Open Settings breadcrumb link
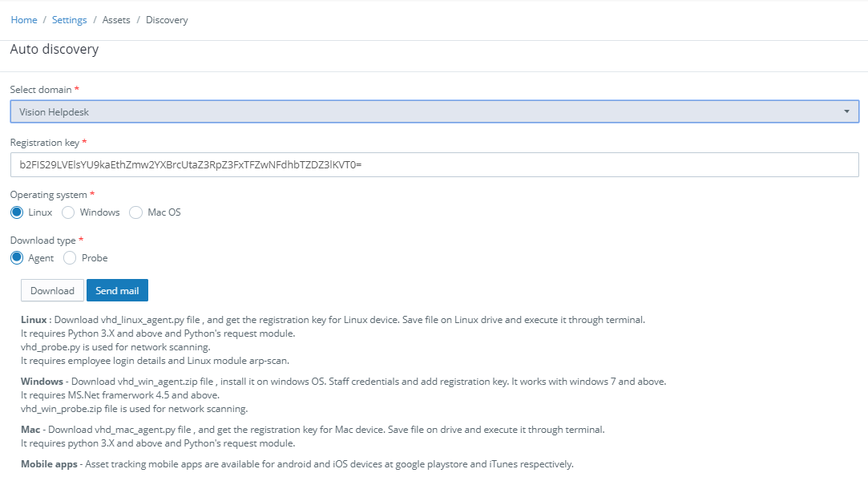 [x=69, y=20]
